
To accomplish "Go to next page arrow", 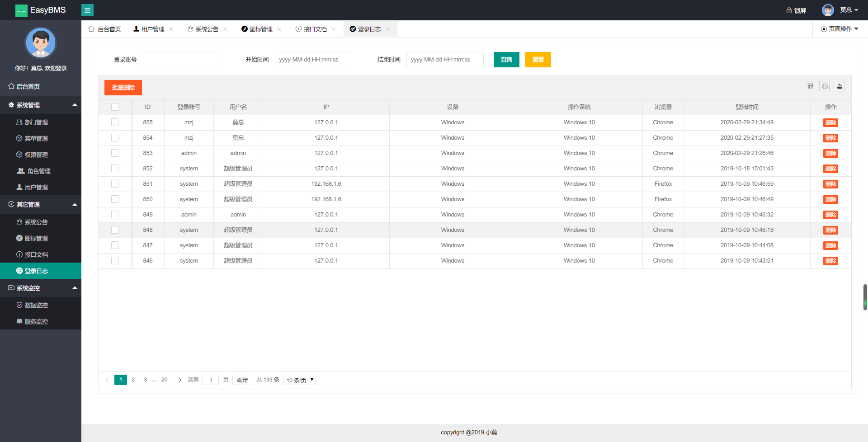I will [x=180, y=380].
